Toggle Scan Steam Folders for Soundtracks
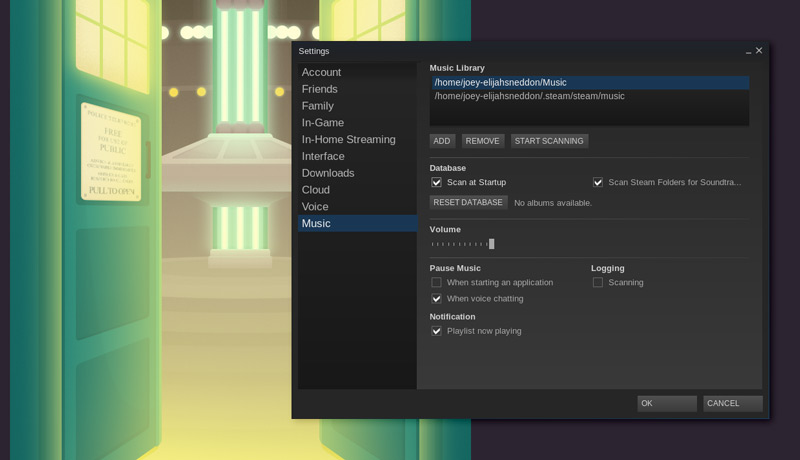Image resolution: width=800 pixels, height=460 pixels. point(598,183)
